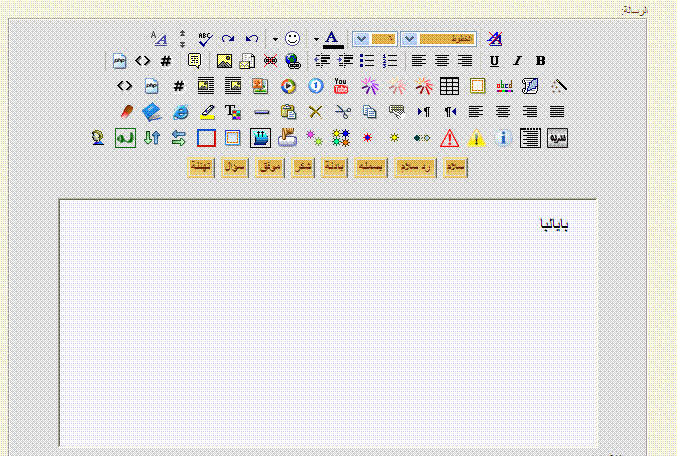Click the سلام quick-insert button
Image resolution: width=677 pixels, height=456 pixels.
[455, 167]
